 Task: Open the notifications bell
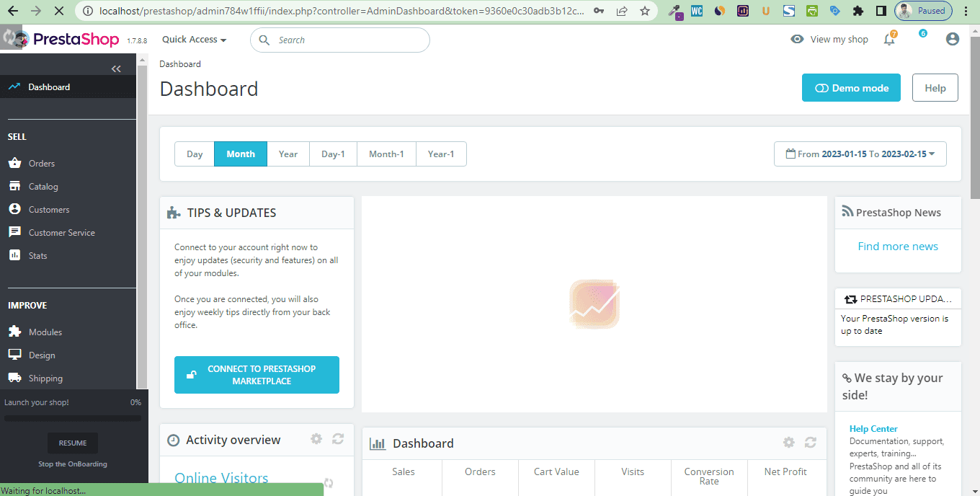point(889,40)
